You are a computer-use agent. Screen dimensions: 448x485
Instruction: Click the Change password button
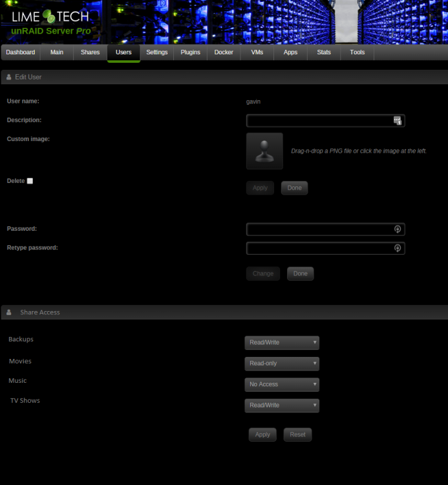263,274
